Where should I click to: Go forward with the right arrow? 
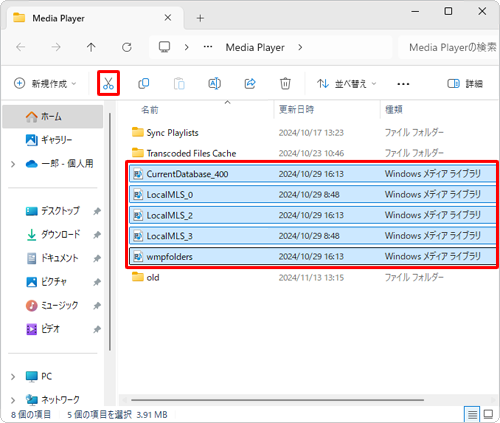(x=56, y=47)
